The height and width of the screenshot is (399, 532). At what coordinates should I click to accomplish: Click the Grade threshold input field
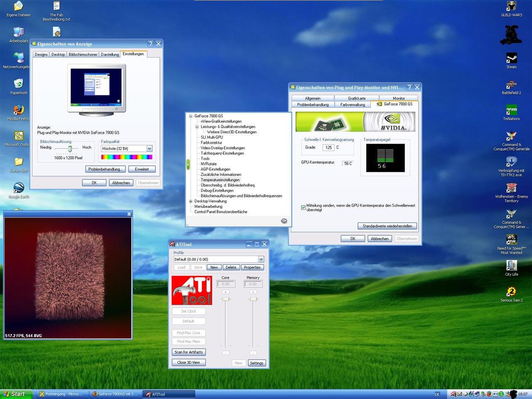[328, 147]
